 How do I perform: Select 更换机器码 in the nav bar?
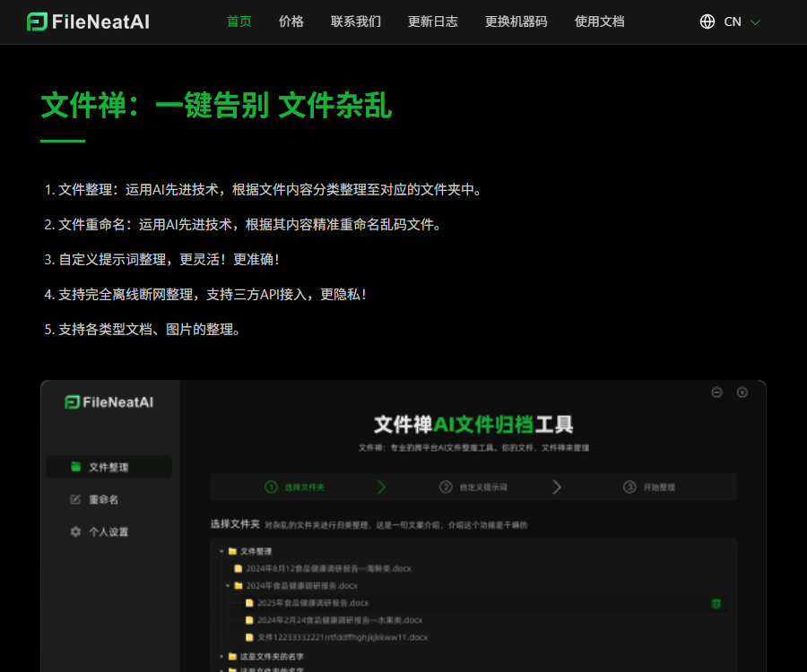click(x=516, y=22)
